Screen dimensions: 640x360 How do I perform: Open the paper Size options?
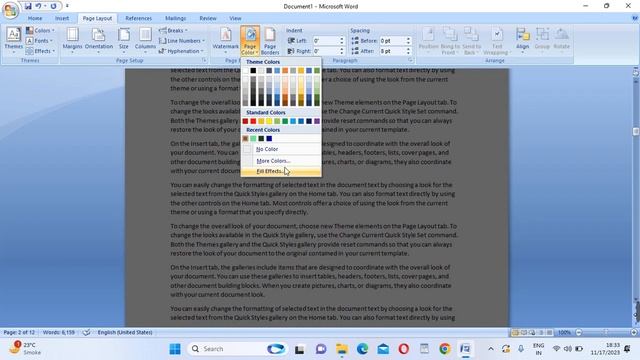[x=124, y=41]
